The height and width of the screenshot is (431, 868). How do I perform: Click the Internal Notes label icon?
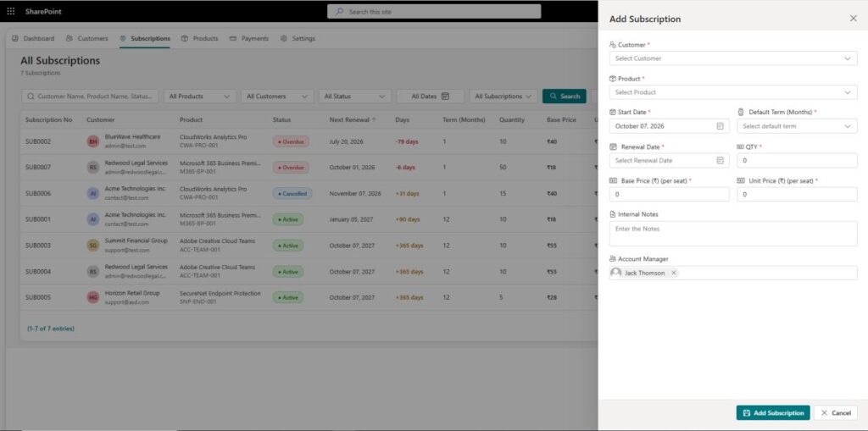point(612,214)
